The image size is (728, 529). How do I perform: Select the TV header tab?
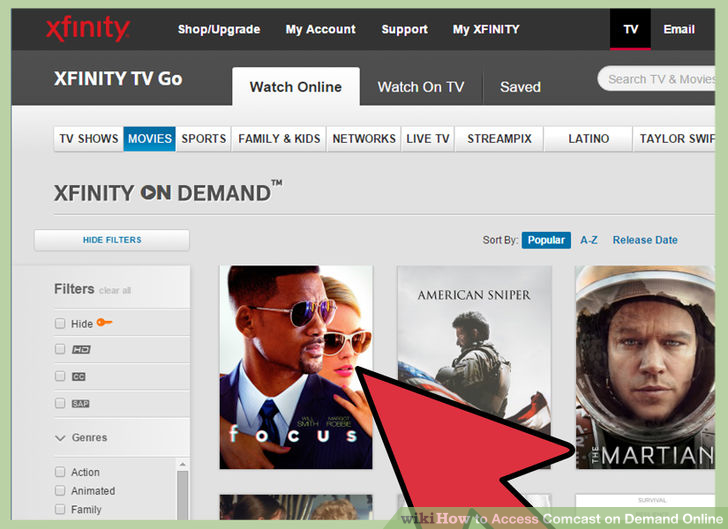[x=630, y=29]
